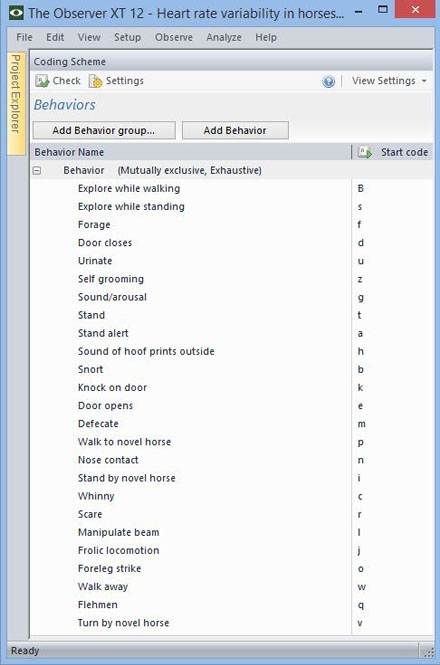Screen dimensions: 440x665
Task: Select the Frolic locomotion behavior
Action: pyautogui.click(x=118, y=550)
